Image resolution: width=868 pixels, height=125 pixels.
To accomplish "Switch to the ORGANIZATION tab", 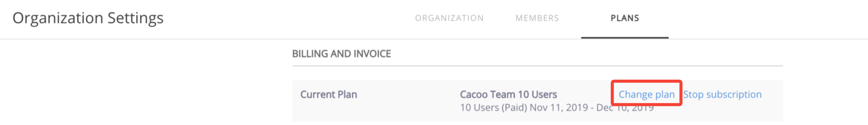I will coord(449,18).
